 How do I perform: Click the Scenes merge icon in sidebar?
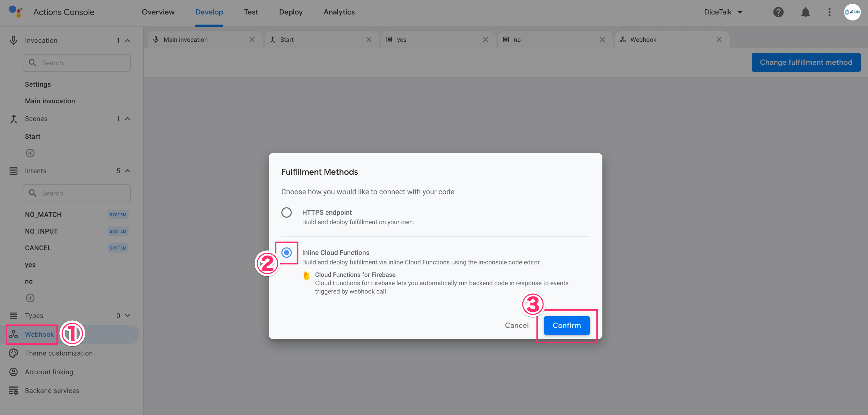(x=14, y=119)
